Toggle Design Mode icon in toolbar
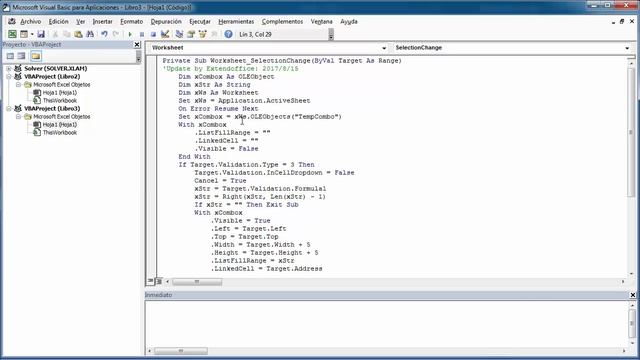 point(165,34)
